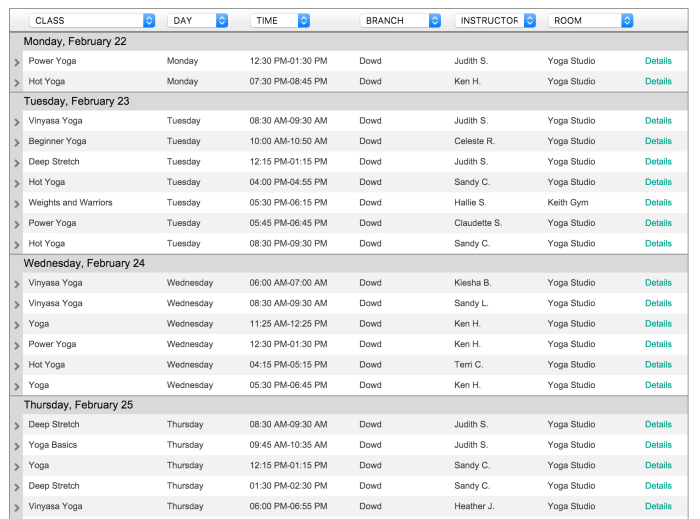The width and height of the screenshot is (700, 519).
Task: Expand Monday Hot Yoga row arrow
Action: pyautogui.click(x=16, y=82)
